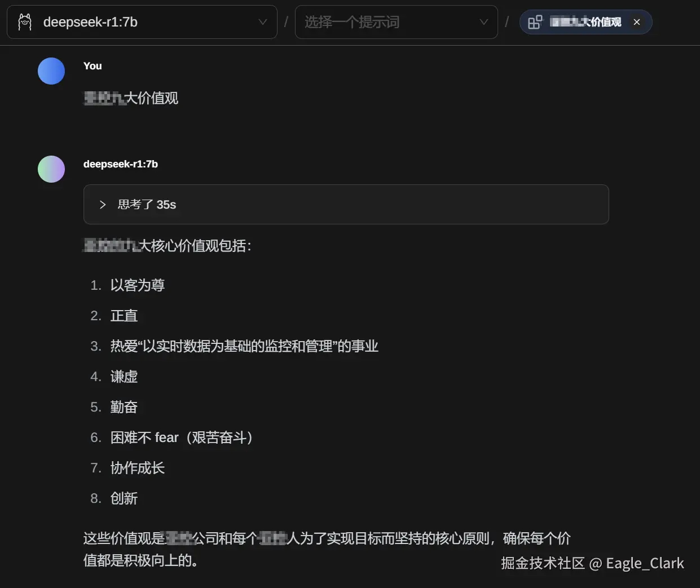Click the deepseek-r1:7b gradient avatar
This screenshot has width=700, height=588.
coord(51,169)
